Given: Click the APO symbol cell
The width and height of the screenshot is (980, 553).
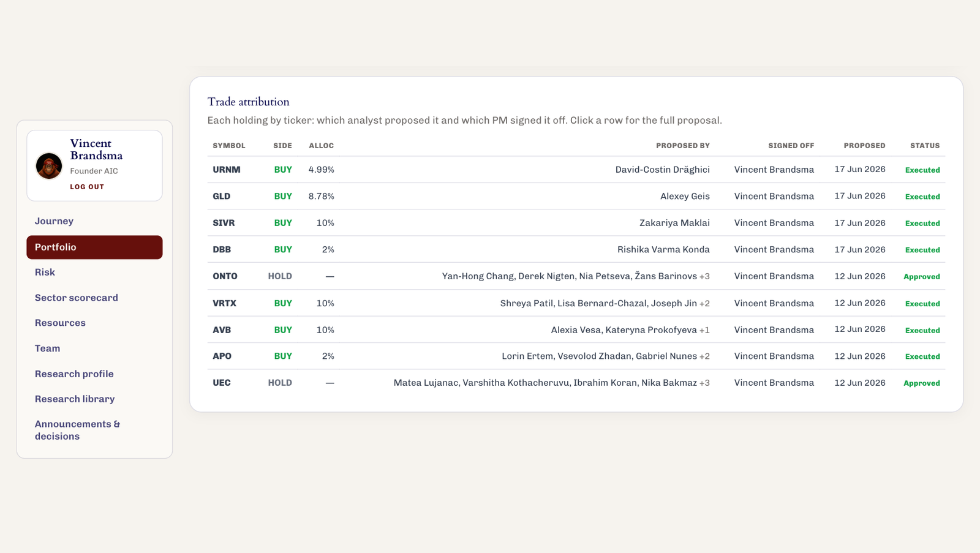Looking at the screenshot, I should pos(222,356).
